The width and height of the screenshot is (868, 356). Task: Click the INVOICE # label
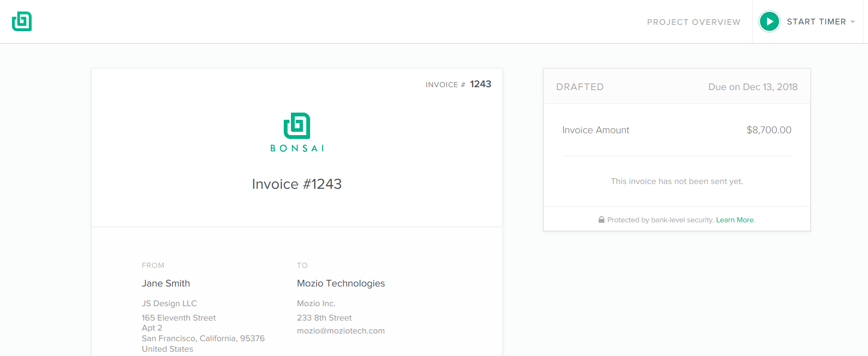tap(445, 84)
